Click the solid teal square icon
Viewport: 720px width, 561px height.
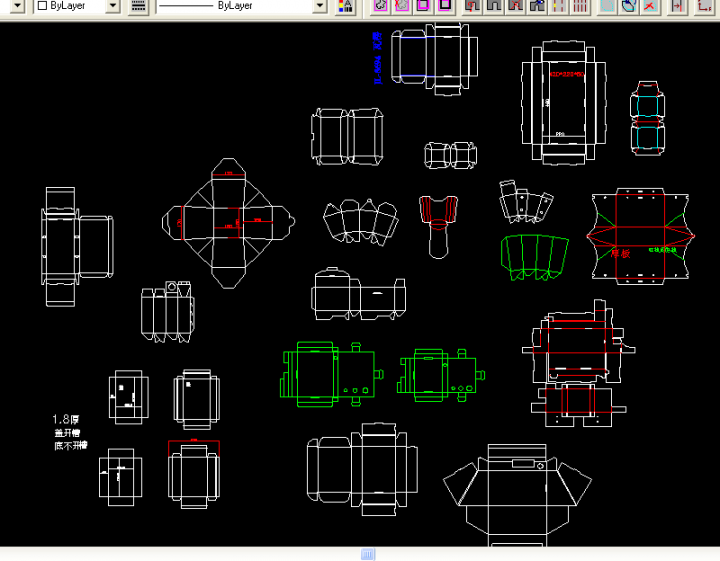point(607,6)
